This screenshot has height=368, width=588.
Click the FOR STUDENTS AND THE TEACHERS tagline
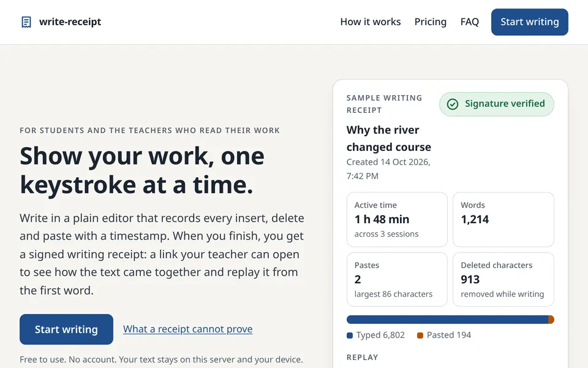149,131
